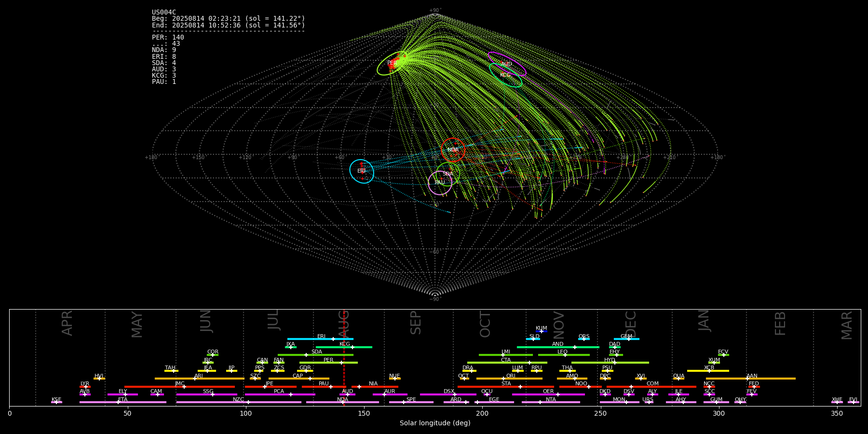
Task: Click the AUG month label in timeline
Action: pyautogui.click(x=343, y=324)
